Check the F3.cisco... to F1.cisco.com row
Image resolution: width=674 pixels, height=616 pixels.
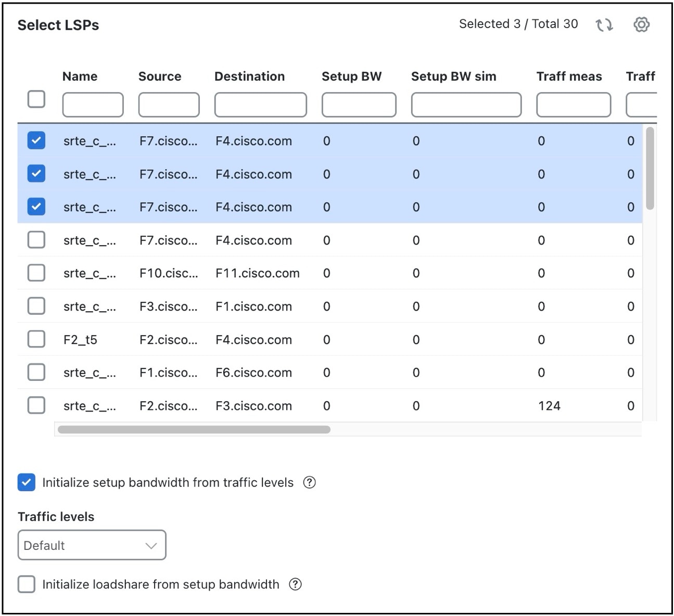click(36, 306)
